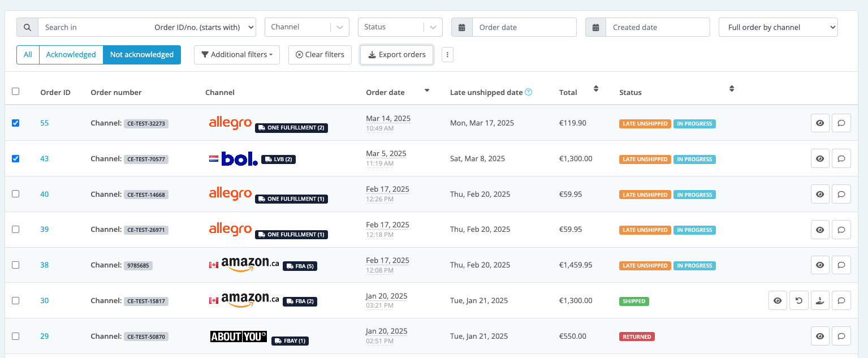Click the ONE FULFILLMENT (2) badge
Viewport: 868px width, 358px height.
(291, 128)
